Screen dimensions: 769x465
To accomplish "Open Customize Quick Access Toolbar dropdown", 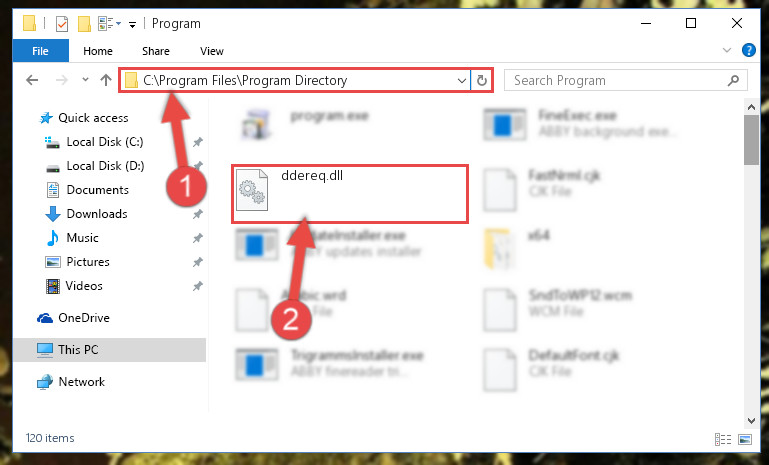I will point(132,24).
